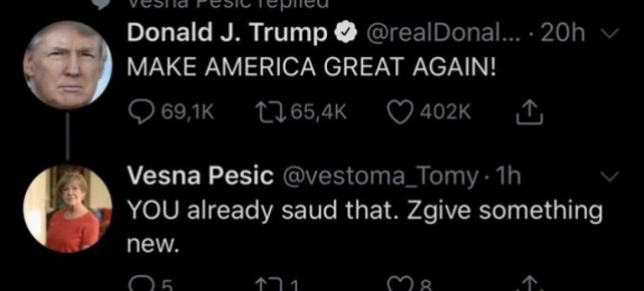This screenshot has width=644, height=291.
Task: Open Donald J. Trump's profile picture
Action: [x=68, y=64]
